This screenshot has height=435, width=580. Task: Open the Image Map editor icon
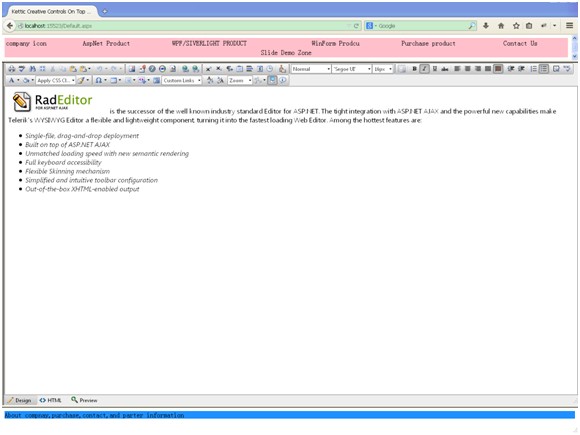point(156,80)
